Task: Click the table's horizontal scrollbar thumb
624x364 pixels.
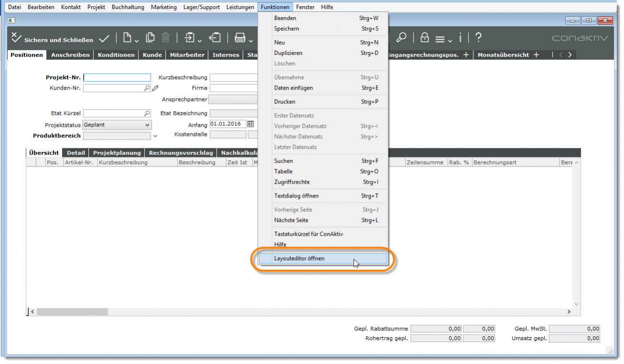Action: click(72, 312)
